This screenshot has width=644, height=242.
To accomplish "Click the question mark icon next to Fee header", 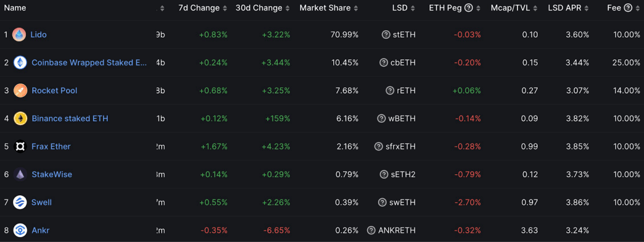I will [x=628, y=8].
